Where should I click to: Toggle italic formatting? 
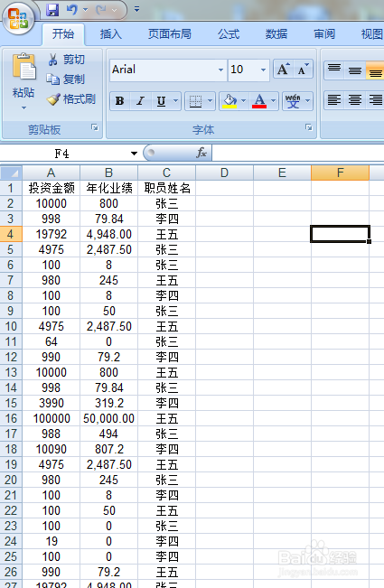tap(141, 101)
